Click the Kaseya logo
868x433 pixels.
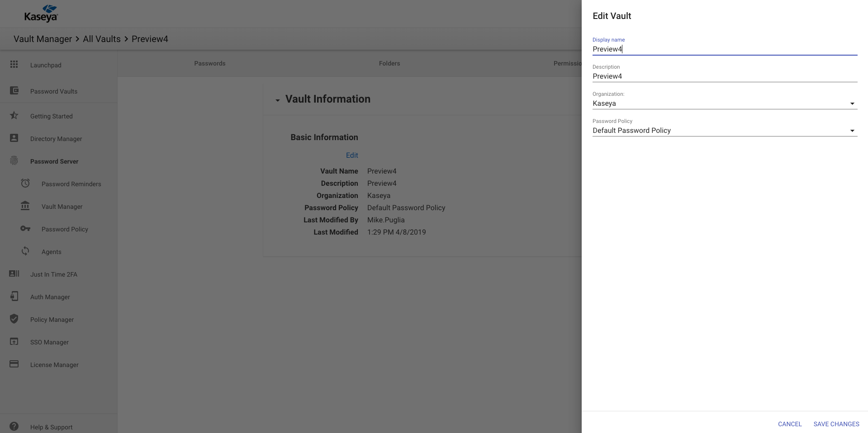(41, 14)
